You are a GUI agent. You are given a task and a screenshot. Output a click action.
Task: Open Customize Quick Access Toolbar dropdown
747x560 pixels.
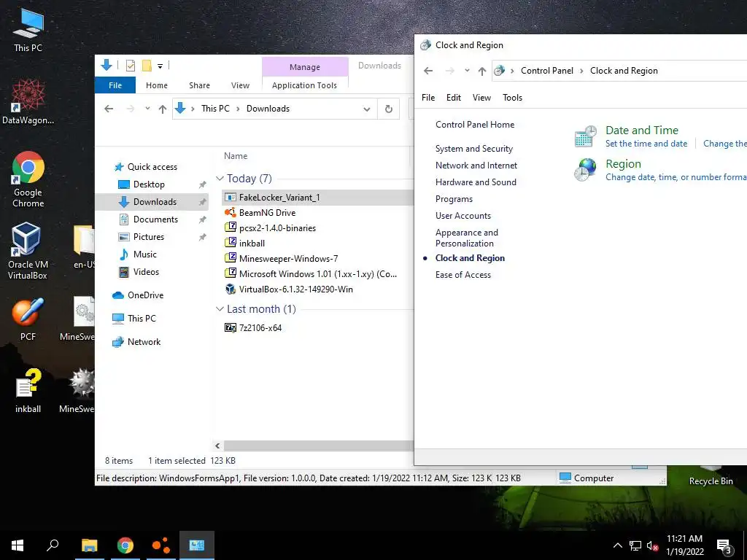[x=160, y=66]
